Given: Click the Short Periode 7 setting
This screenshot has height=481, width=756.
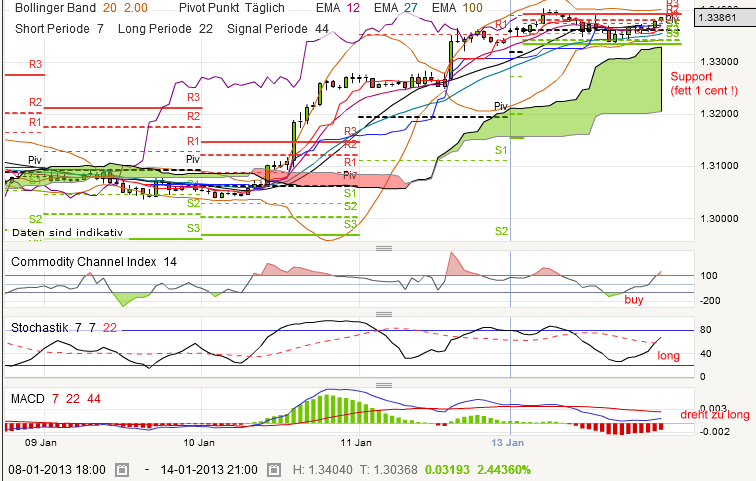Looking at the screenshot, I should [x=59, y=29].
